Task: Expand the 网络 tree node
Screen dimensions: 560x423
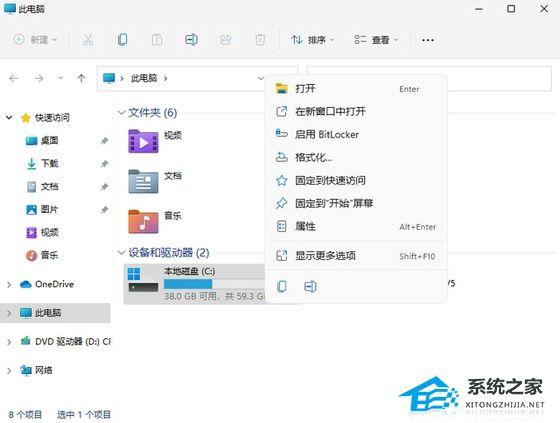Action: 9,371
